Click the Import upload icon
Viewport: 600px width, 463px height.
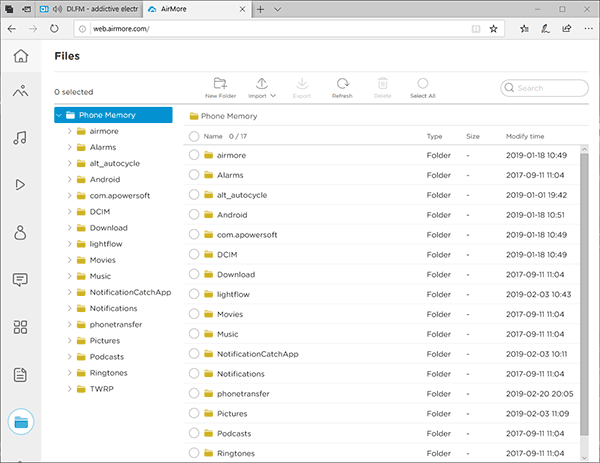(262, 83)
